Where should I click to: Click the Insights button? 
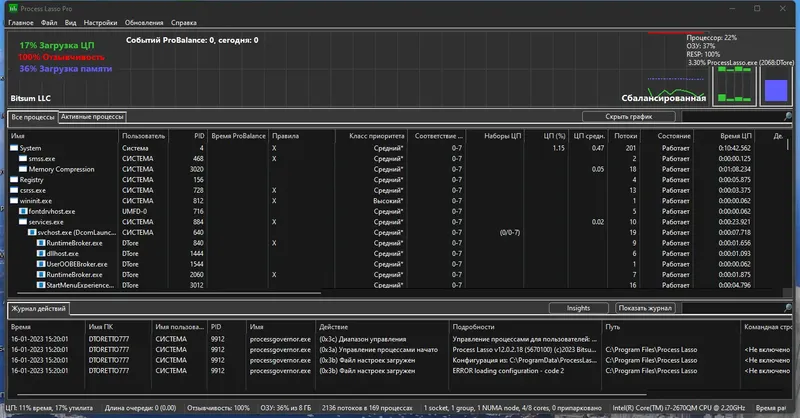578,308
